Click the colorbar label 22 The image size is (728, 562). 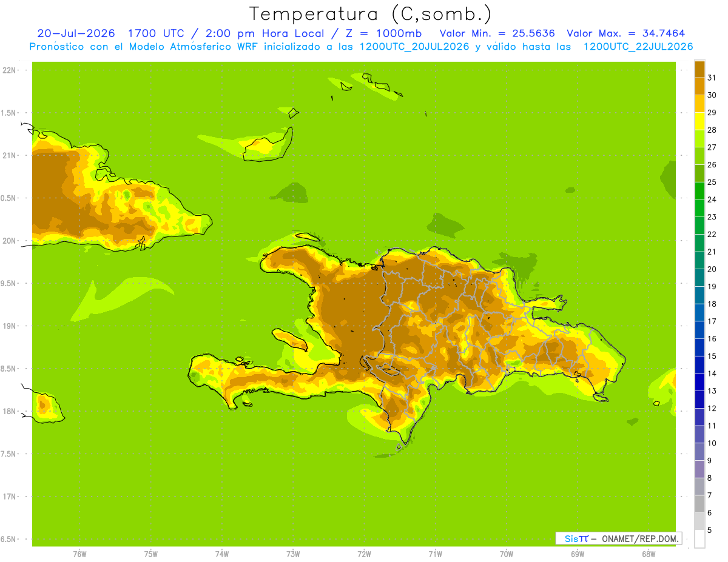[x=712, y=234]
